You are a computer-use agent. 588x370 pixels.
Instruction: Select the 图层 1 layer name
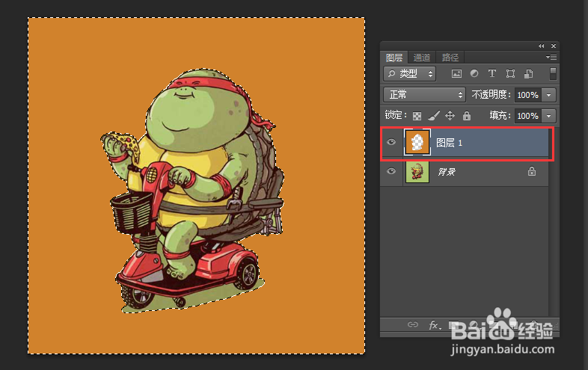(449, 143)
